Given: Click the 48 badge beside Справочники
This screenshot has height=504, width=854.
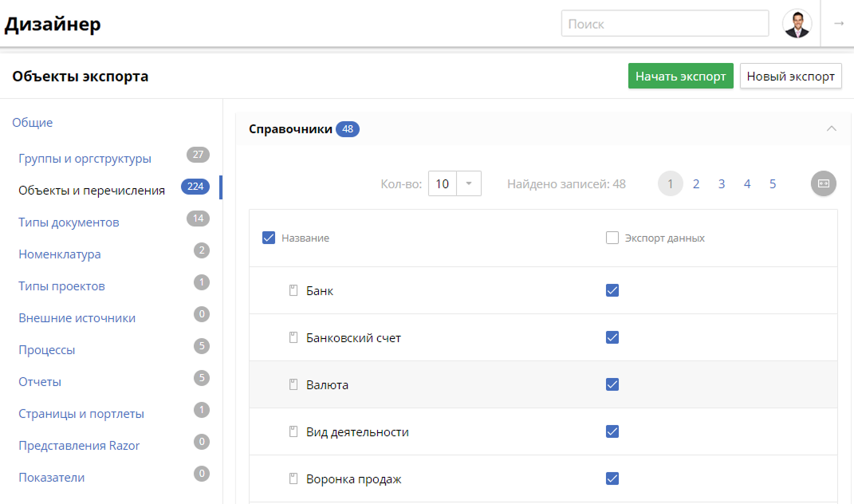Looking at the screenshot, I should tap(348, 129).
